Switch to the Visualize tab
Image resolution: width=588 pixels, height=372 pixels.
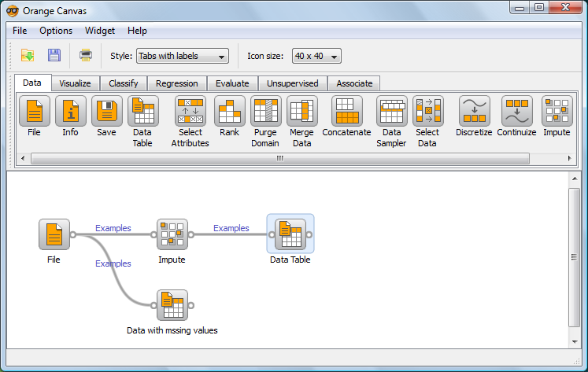(76, 83)
